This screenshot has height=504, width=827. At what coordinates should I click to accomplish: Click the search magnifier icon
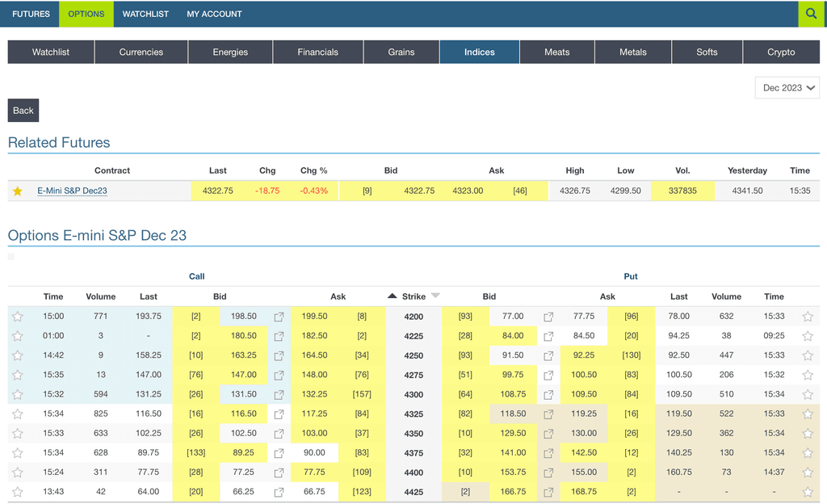[x=811, y=14]
